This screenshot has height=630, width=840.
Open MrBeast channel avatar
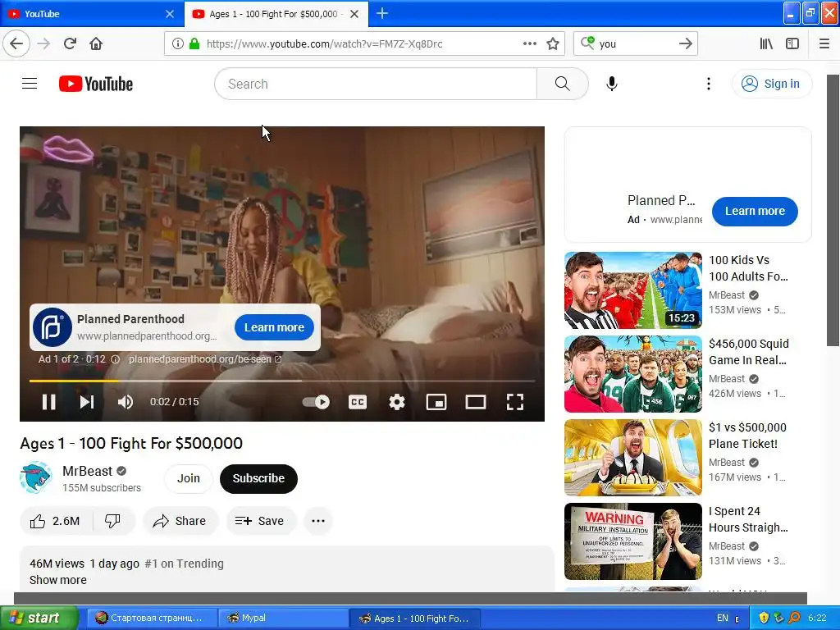[36, 478]
